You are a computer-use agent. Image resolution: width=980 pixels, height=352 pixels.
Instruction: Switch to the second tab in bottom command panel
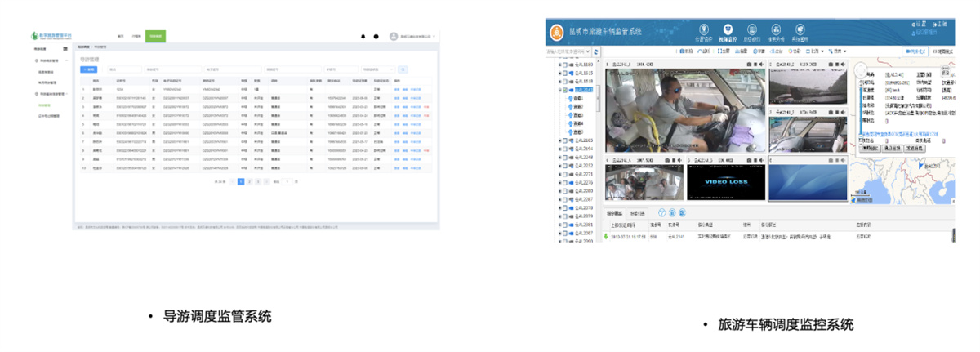pos(636,213)
